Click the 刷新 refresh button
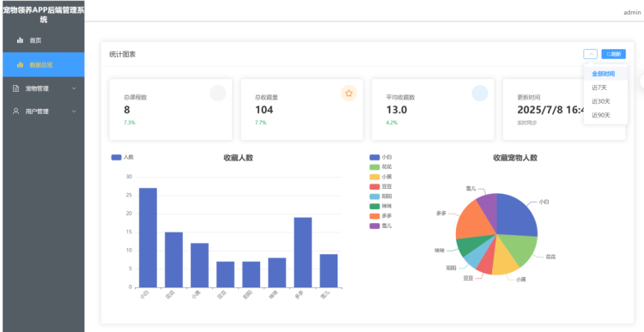 [614, 54]
